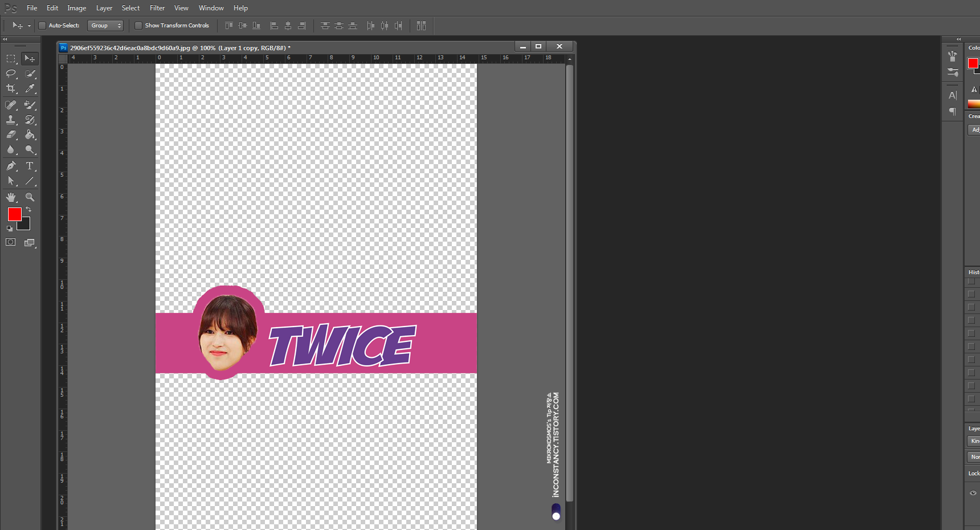Open the Character panel icon

(x=953, y=96)
